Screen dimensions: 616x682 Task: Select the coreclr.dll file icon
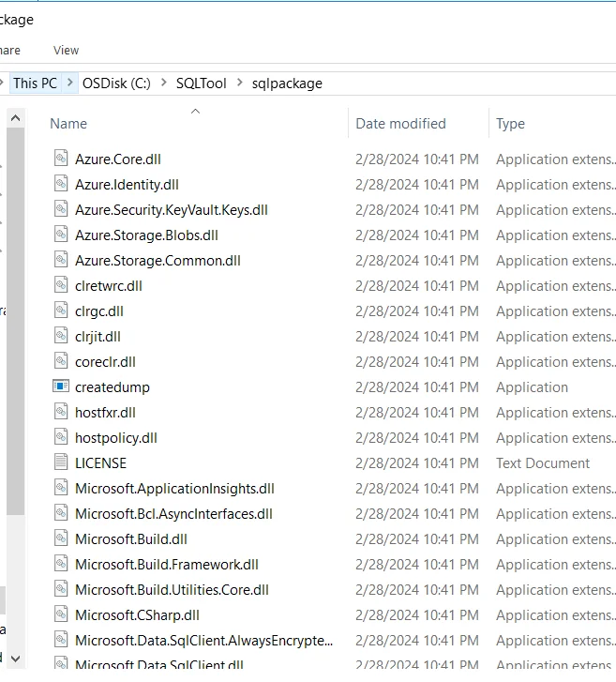pyautogui.click(x=61, y=361)
